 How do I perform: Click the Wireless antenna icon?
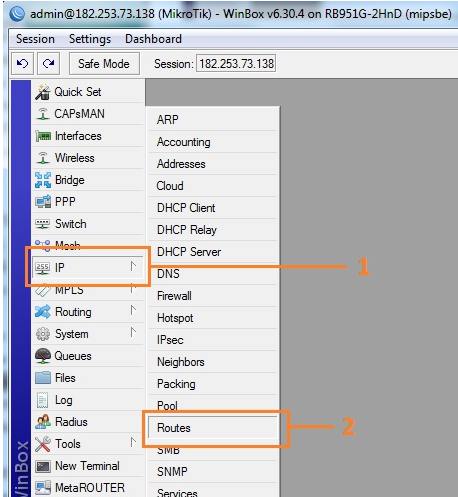[43, 158]
